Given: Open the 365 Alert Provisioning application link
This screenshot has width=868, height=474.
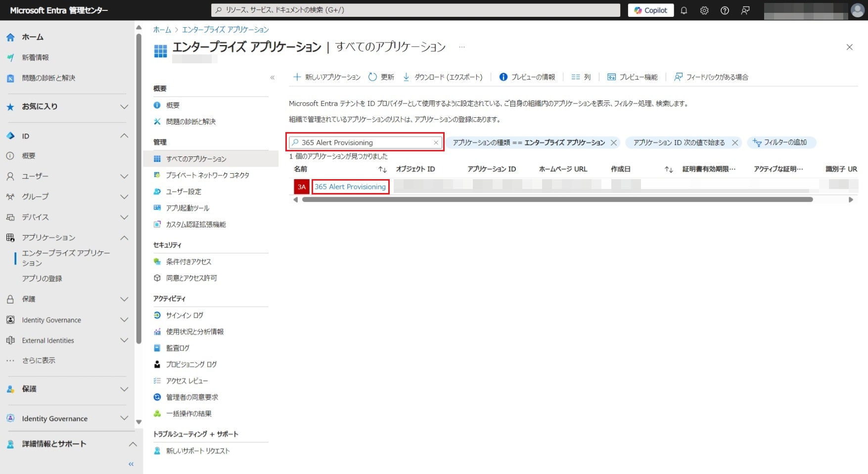Looking at the screenshot, I should click(x=350, y=187).
